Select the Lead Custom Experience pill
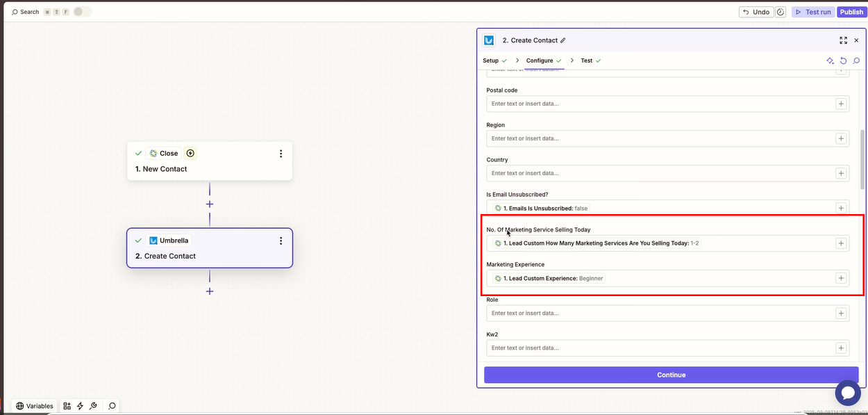868x415 pixels. [x=549, y=278]
